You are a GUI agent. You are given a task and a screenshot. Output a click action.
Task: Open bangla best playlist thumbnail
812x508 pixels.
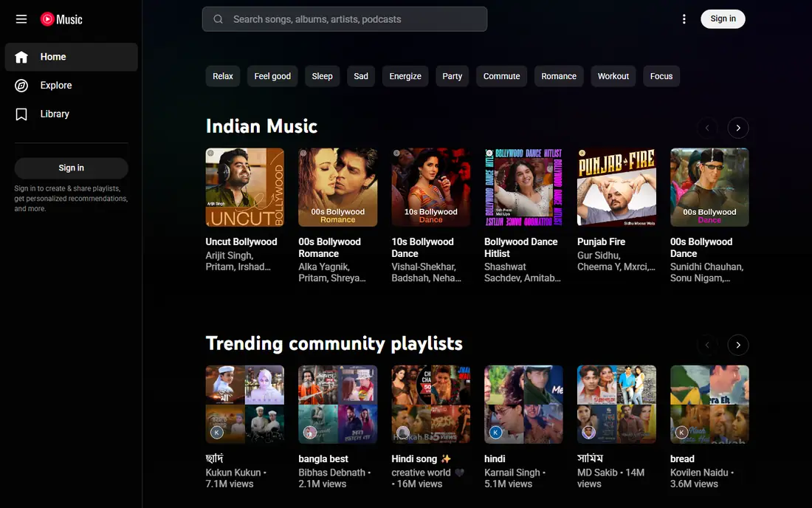click(337, 405)
